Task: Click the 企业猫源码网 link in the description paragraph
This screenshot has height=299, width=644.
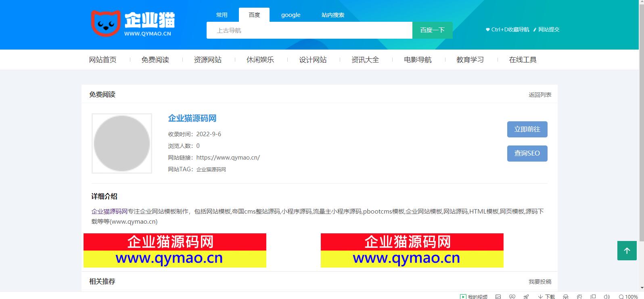Action: (x=109, y=211)
